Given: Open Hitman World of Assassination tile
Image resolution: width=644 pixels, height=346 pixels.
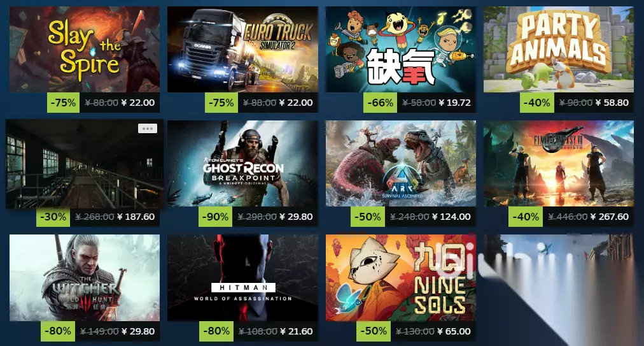Looking at the screenshot, I should click(x=242, y=278).
